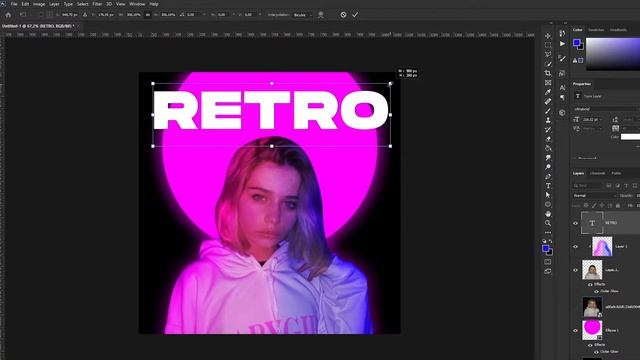
Task: Select the Zoom tool
Action: click(x=548, y=223)
